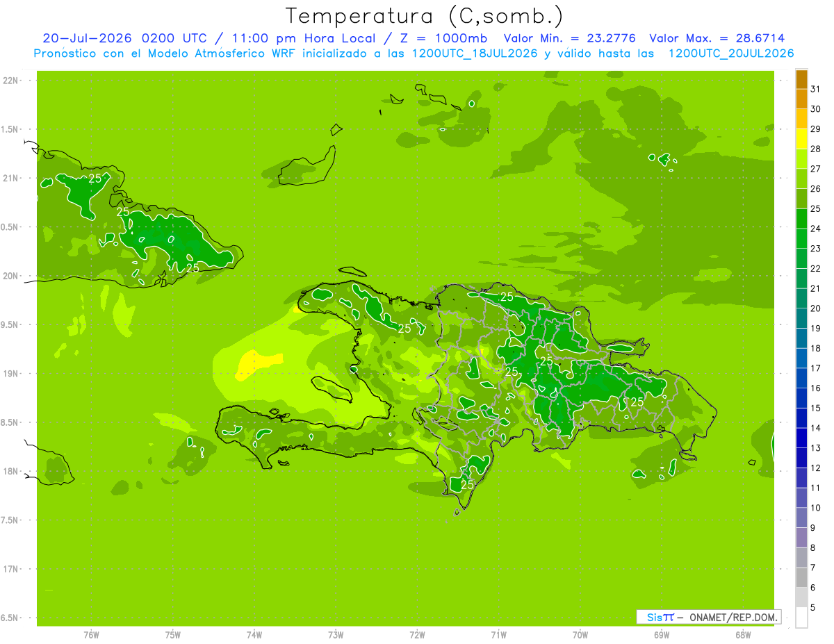Click the legend value 20
Screen dimensions: 834x644
point(816,308)
